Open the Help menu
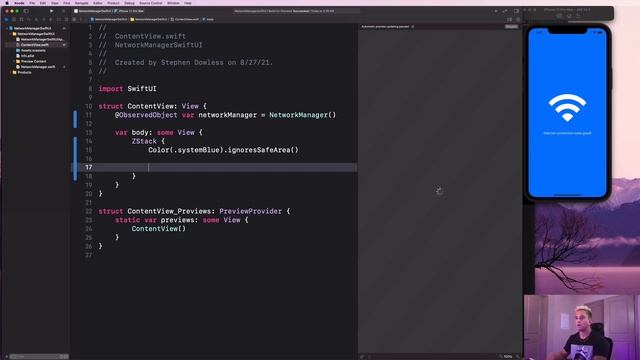 (188, 3)
